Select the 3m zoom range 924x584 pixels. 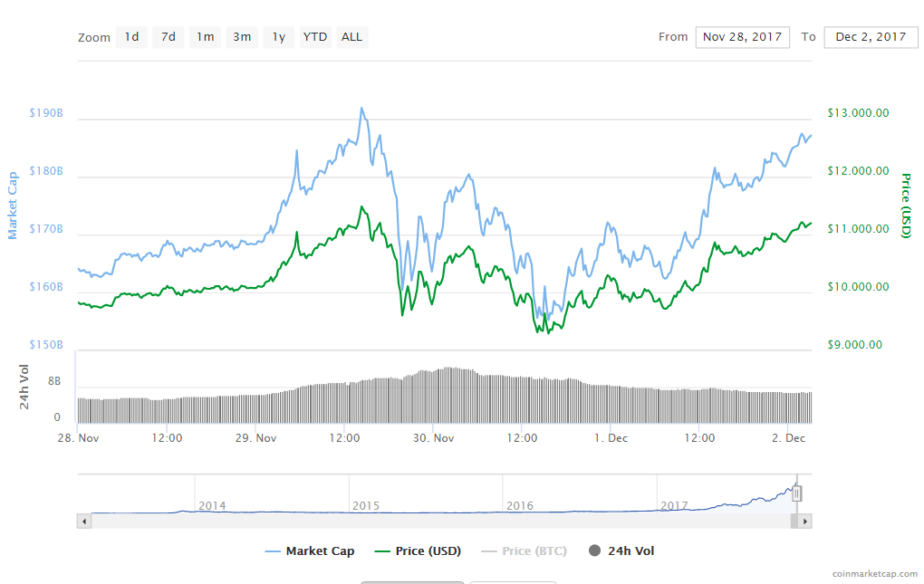[241, 37]
